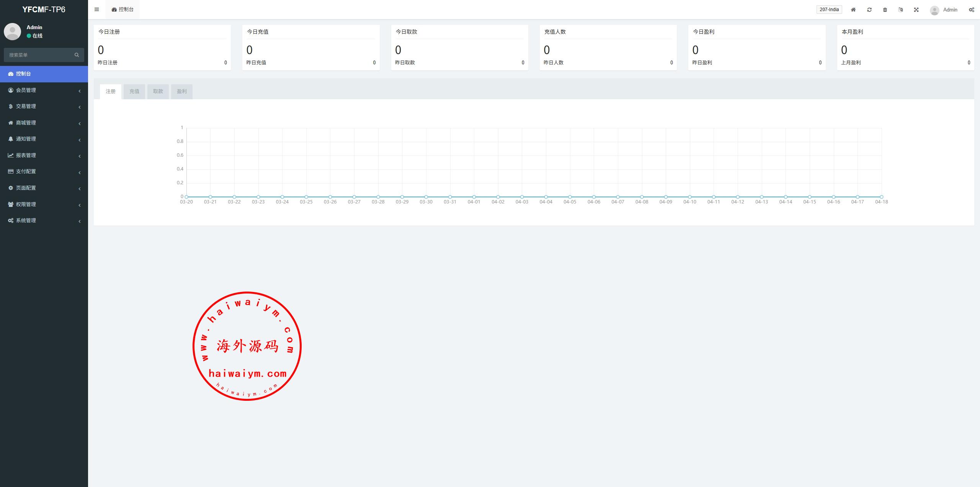Open the settings gears icon top-right
Image resolution: width=980 pixels, height=487 pixels.
click(972, 10)
